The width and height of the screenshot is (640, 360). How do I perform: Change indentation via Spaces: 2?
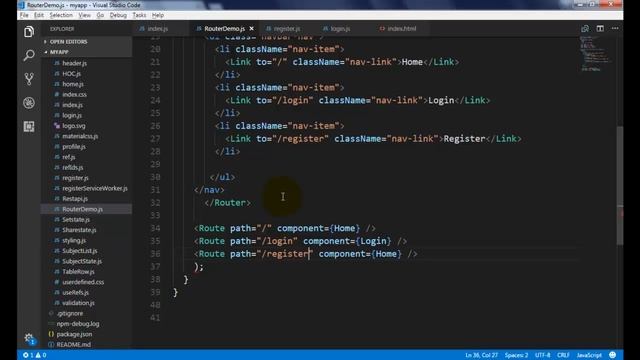click(516, 355)
